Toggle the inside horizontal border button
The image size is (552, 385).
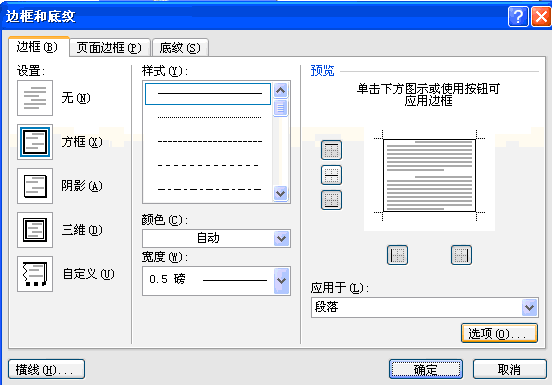331,175
